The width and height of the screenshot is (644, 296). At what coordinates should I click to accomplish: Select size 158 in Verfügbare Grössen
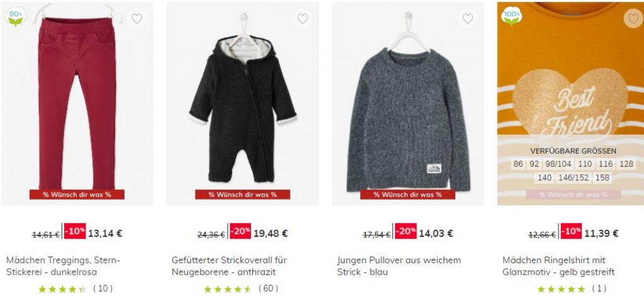(x=602, y=178)
